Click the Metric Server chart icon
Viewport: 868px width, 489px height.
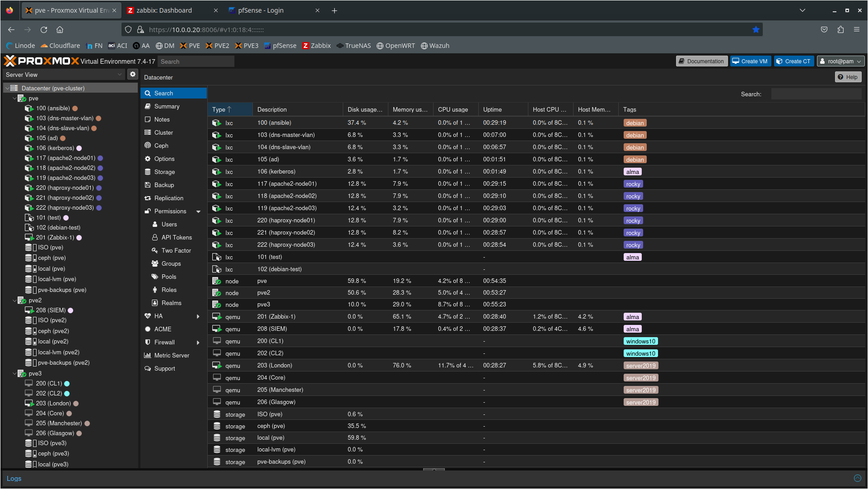[148, 355]
